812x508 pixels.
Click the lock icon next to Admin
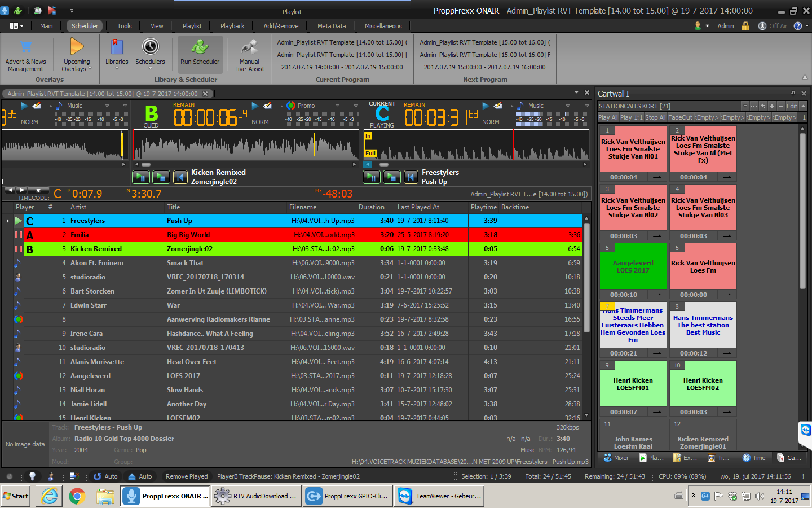pos(745,26)
